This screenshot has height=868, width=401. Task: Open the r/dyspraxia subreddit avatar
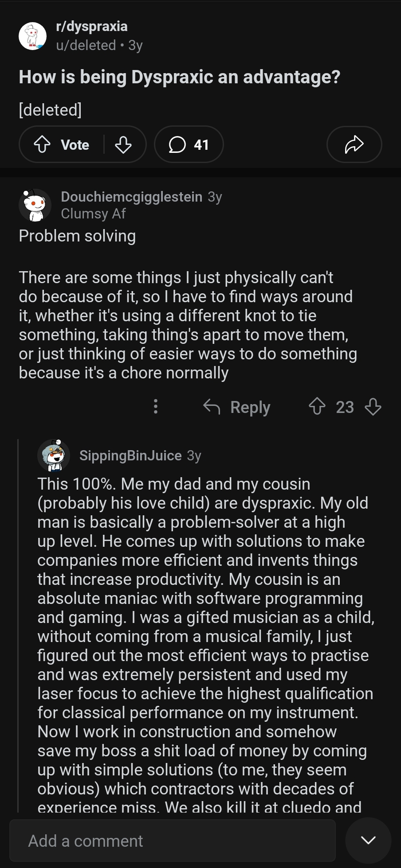coord(32,36)
